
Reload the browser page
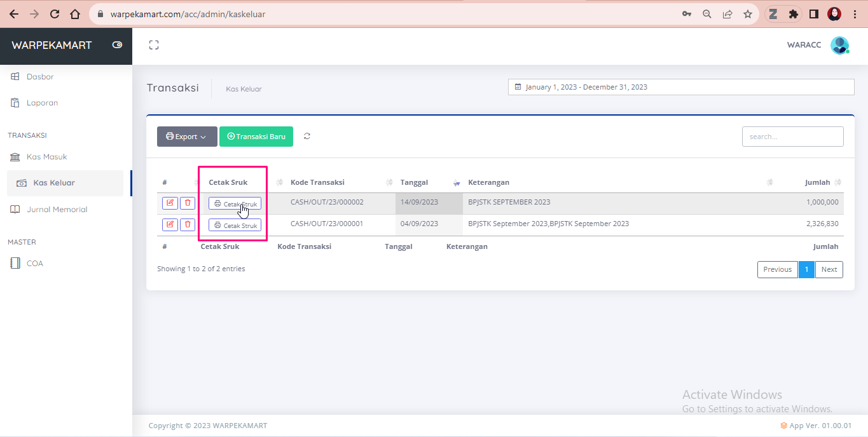[55, 14]
